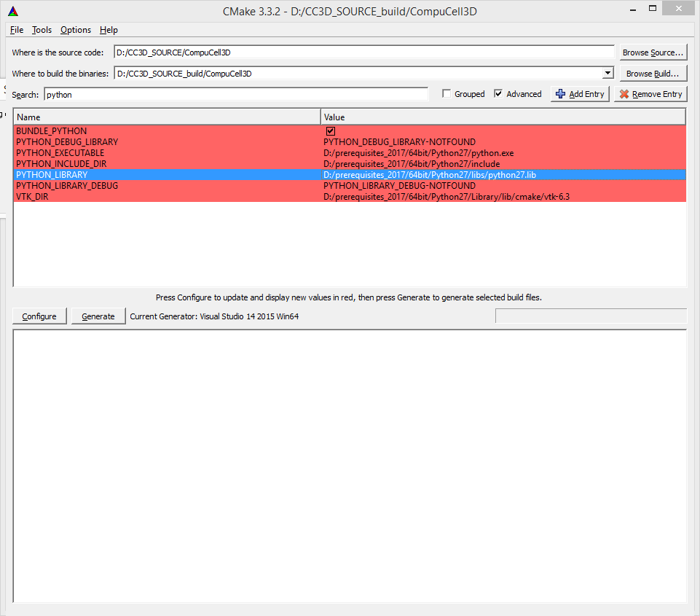
Task: Click the Search field containing python
Action: click(235, 95)
